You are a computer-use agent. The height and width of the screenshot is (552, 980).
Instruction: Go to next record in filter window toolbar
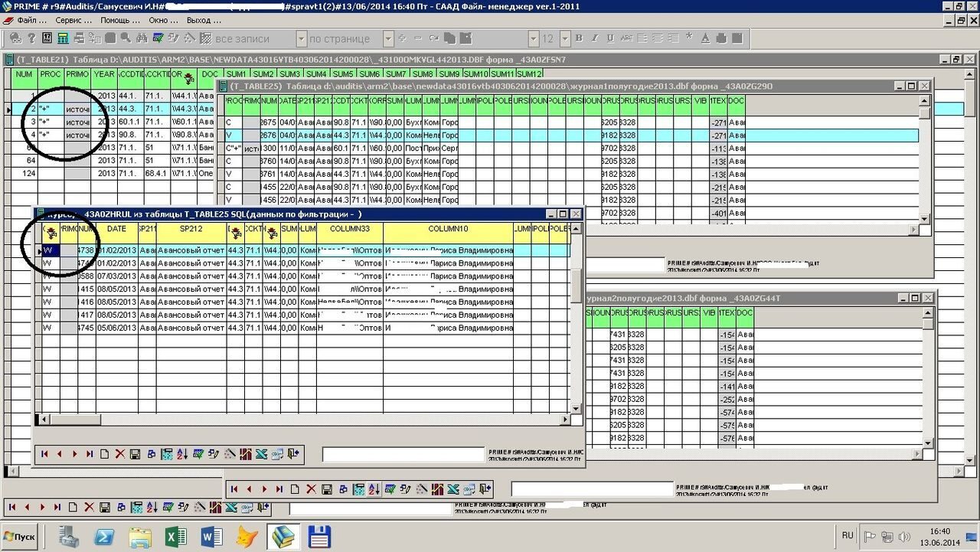(x=75, y=454)
